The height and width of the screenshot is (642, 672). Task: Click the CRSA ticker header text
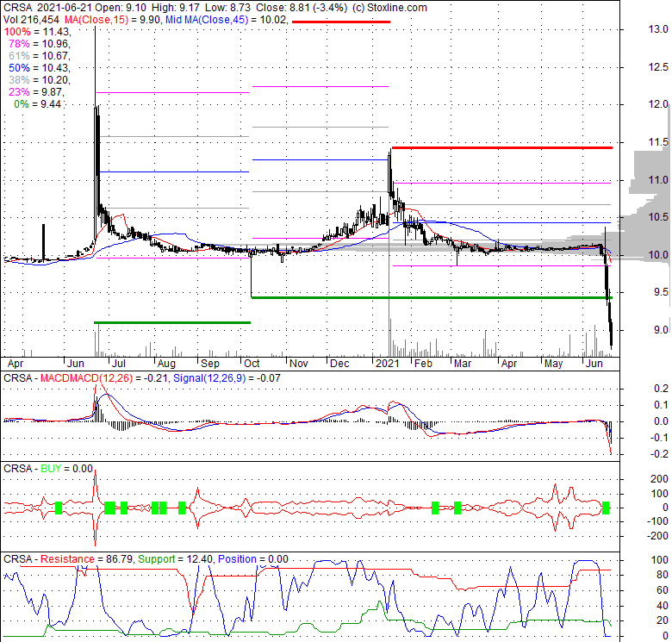(x=17, y=8)
